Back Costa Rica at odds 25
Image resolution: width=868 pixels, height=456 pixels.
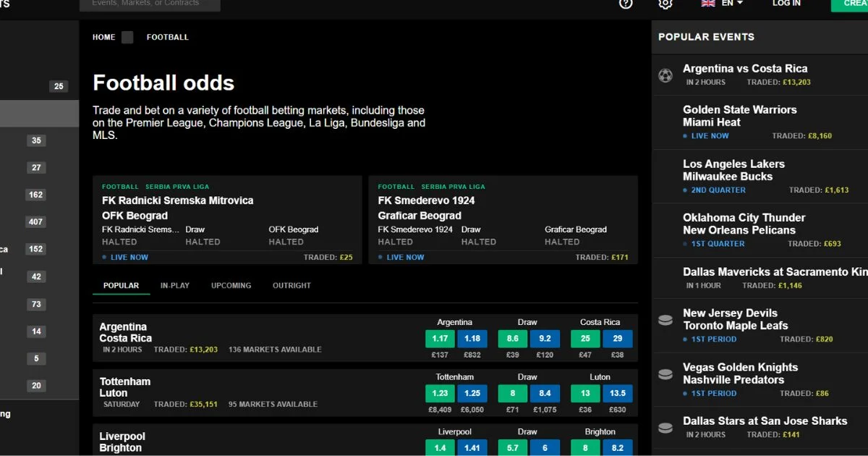585,339
